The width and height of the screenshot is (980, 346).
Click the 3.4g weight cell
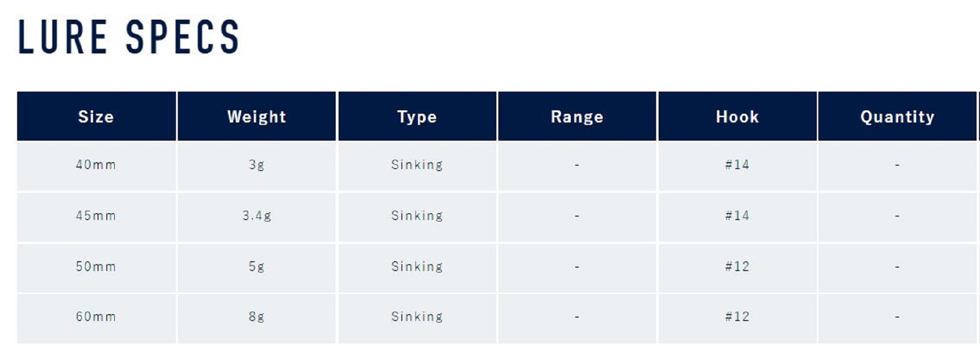[256, 216]
